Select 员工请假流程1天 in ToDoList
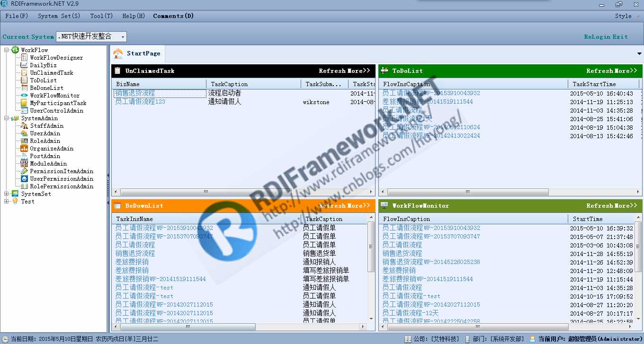This screenshot has height=344, width=644. [x=407, y=119]
